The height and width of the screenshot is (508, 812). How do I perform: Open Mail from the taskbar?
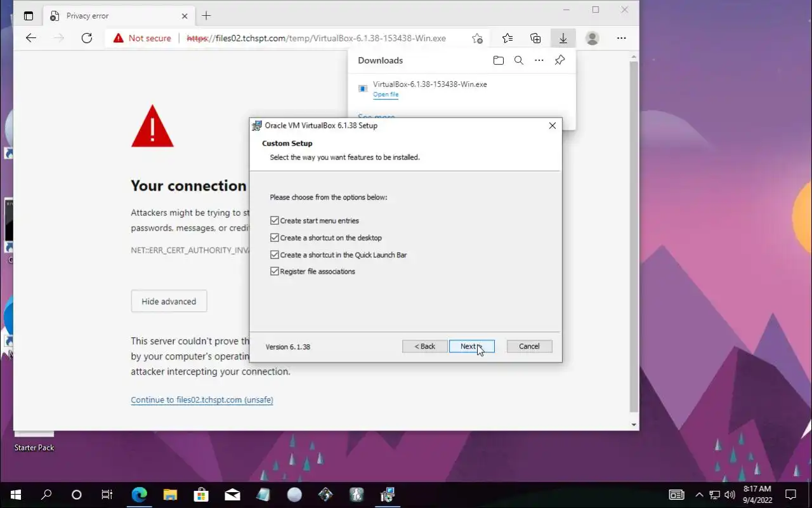[x=232, y=495]
